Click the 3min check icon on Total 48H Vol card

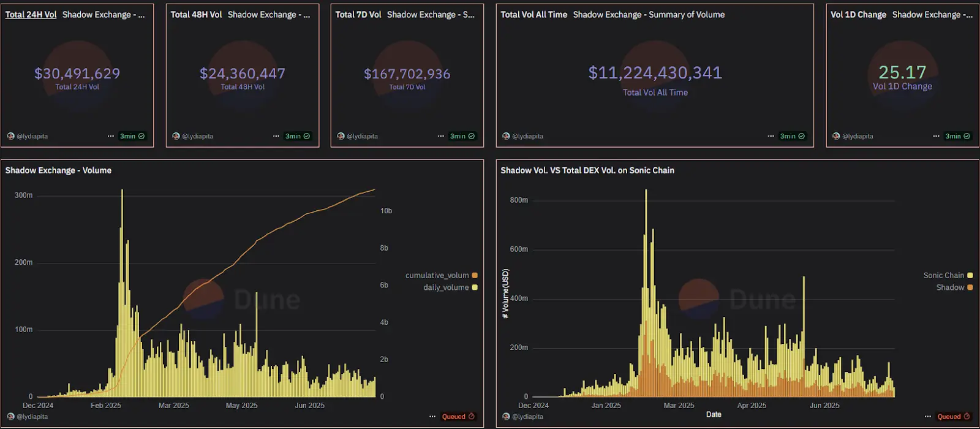point(307,136)
